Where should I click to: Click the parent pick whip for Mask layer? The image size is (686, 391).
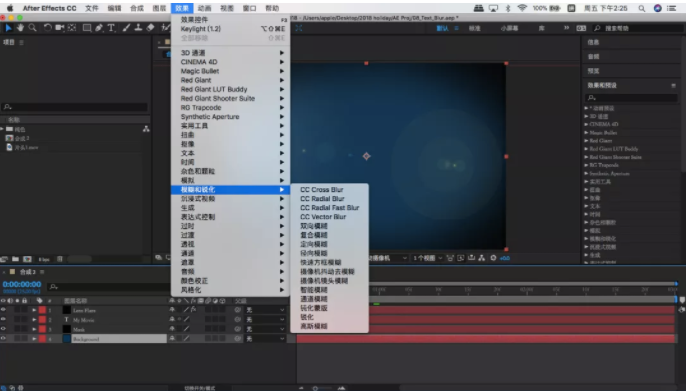pos(238,329)
